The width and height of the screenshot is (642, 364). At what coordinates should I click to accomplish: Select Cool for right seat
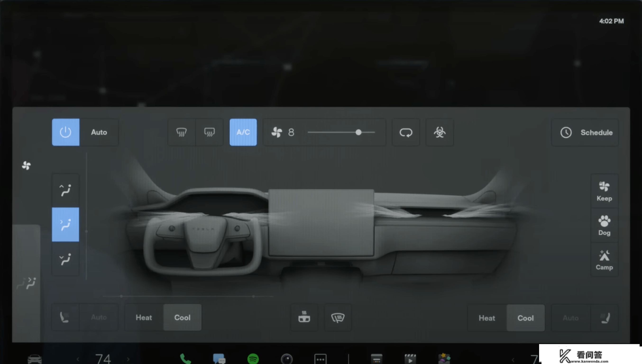[525, 317]
